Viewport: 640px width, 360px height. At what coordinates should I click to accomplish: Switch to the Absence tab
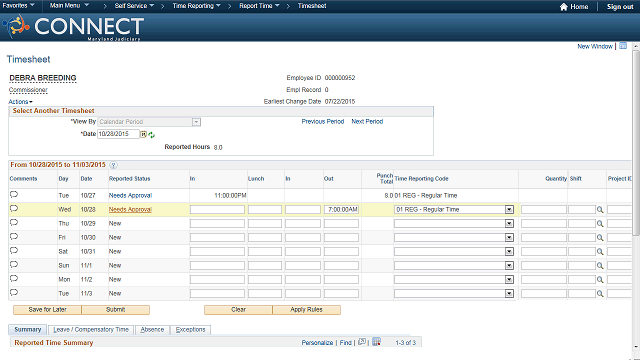tap(152, 330)
